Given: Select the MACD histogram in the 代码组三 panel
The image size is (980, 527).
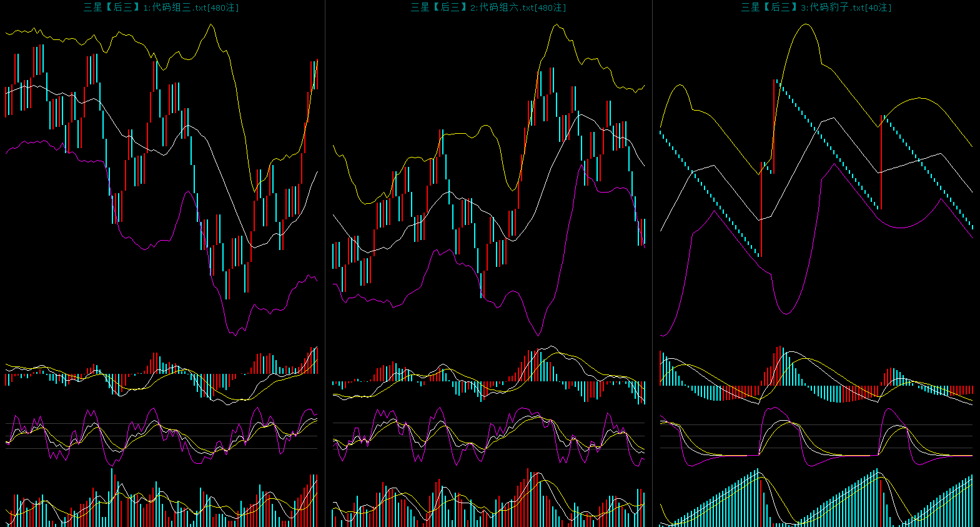Looking at the screenshot, I should [x=162, y=375].
